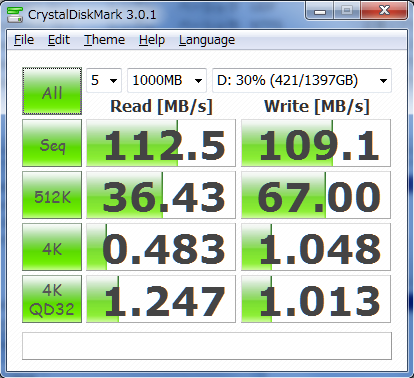Click the CrystalDiskMark app icon in title bar
The image size is (414, 378).
tap(15, 14)
